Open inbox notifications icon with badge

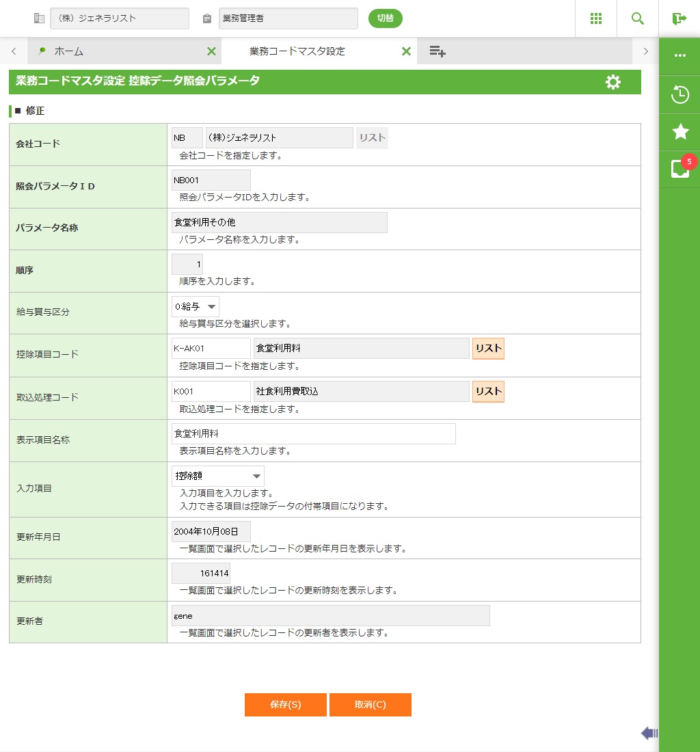tap(679, 169)
